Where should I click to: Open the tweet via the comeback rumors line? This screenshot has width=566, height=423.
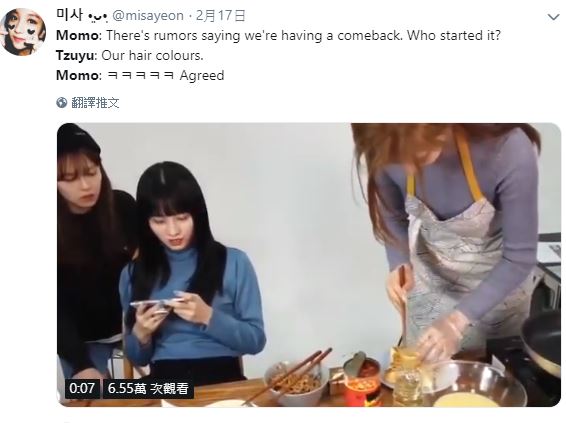coord(278,35)
